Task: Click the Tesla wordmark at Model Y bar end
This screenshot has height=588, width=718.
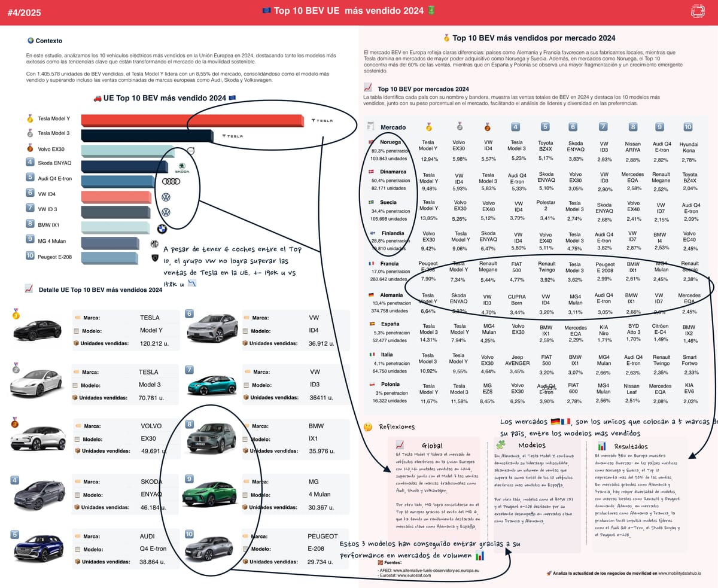Action: point(324,121)
